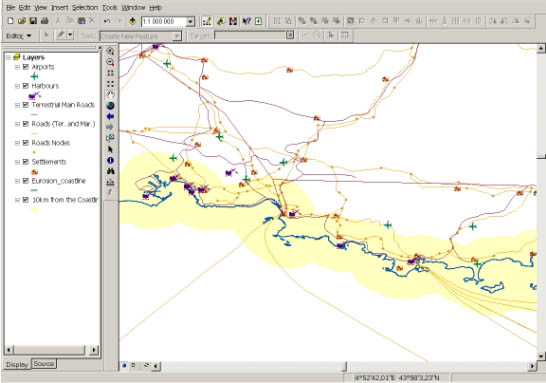Collapse the Harbours layer legend
Image resolution: width=546 pixels, height=383 pixels.
click(x=17, y=86)
